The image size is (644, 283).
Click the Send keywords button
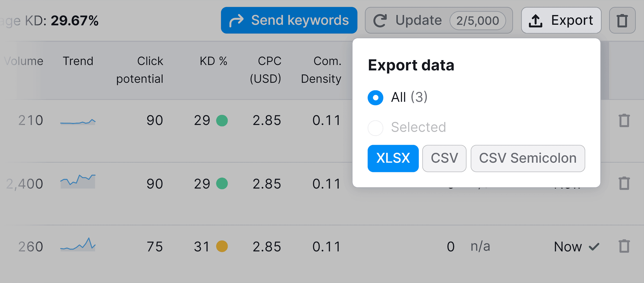pos(289,20)
